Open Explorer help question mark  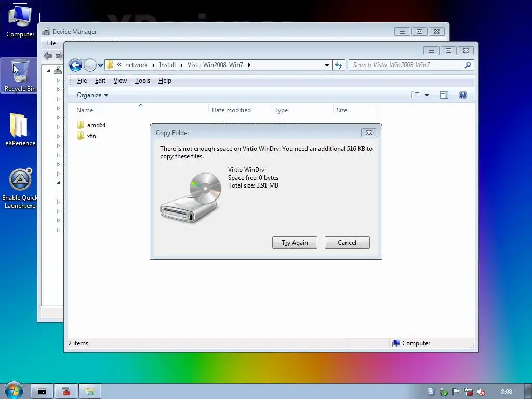pyautogui.click(x=463, y=95)
